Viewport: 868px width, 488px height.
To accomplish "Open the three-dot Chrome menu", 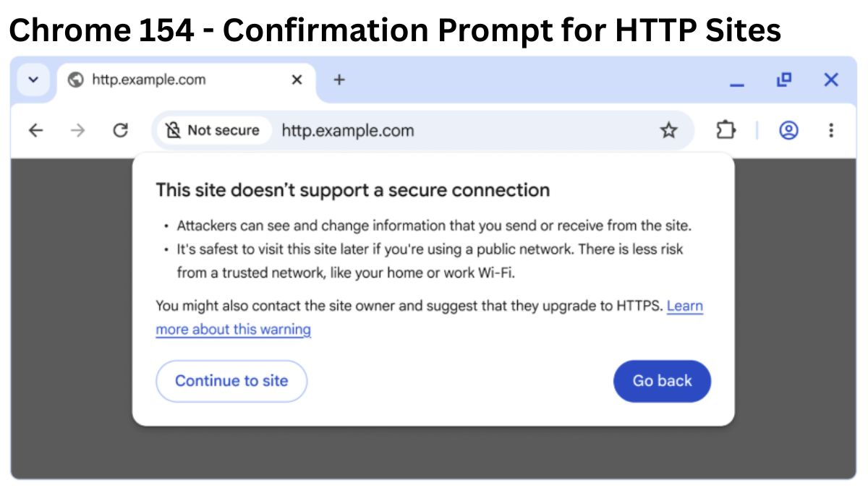I will point(832,131).
